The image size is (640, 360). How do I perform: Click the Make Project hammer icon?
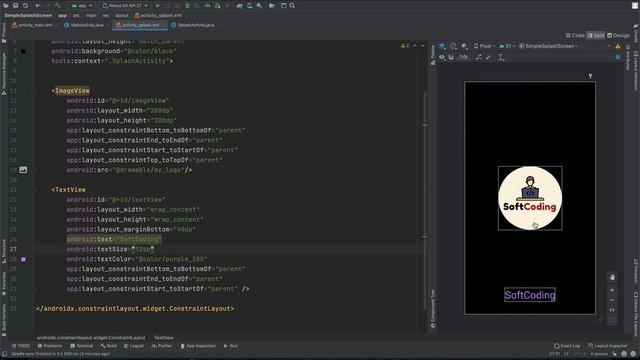pos(58,5)
